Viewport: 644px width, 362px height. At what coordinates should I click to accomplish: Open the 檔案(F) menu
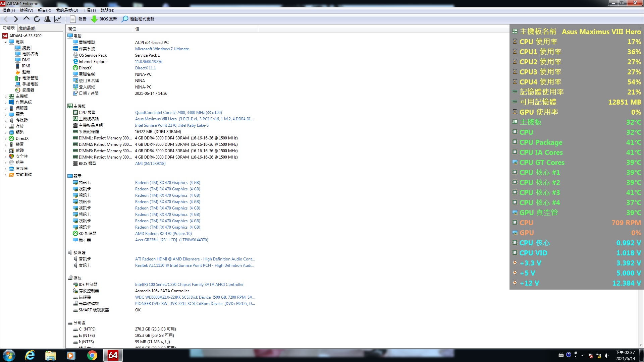(9, 10)
